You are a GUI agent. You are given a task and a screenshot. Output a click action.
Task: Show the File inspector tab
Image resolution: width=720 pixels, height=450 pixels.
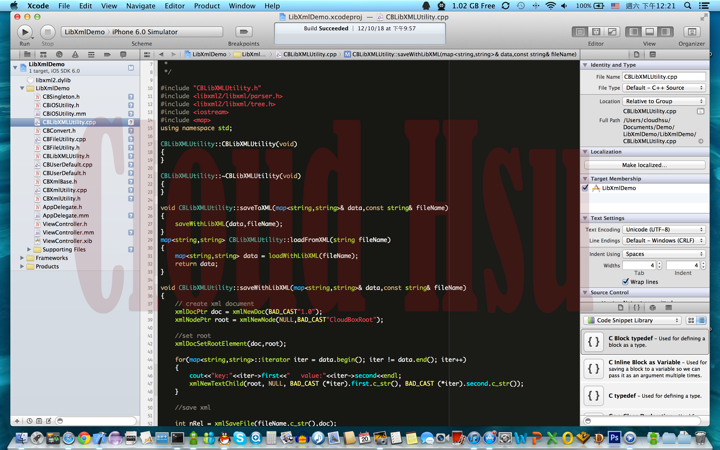point(636,54)
